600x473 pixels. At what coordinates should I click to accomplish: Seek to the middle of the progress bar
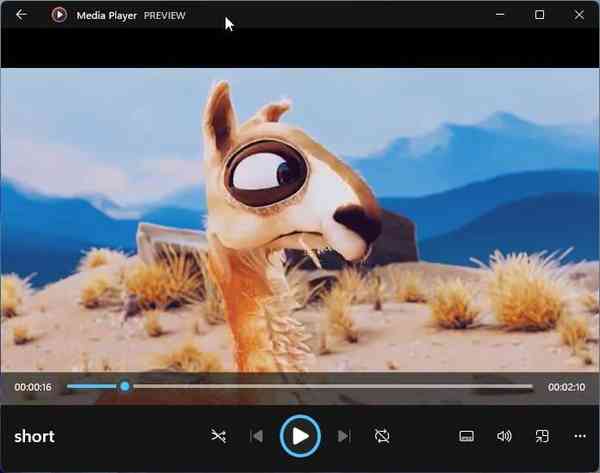(300, 387)
